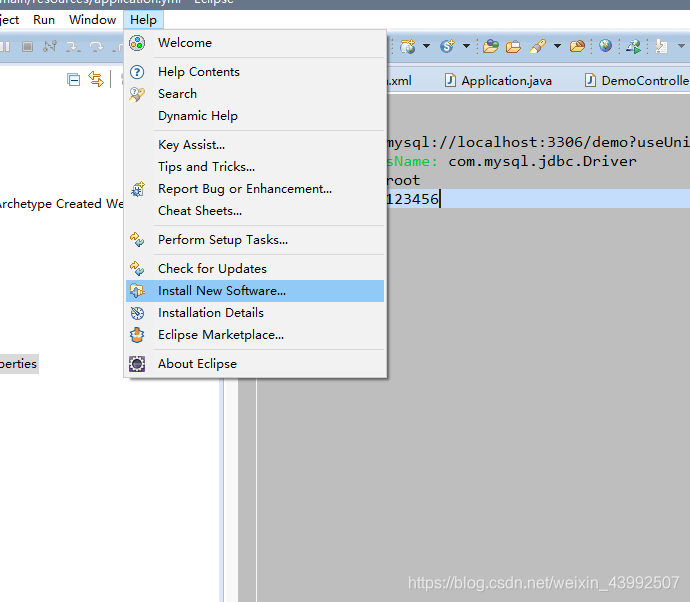
Task: Click the question mark Help Contents icon
Action: tap(137, 72)
